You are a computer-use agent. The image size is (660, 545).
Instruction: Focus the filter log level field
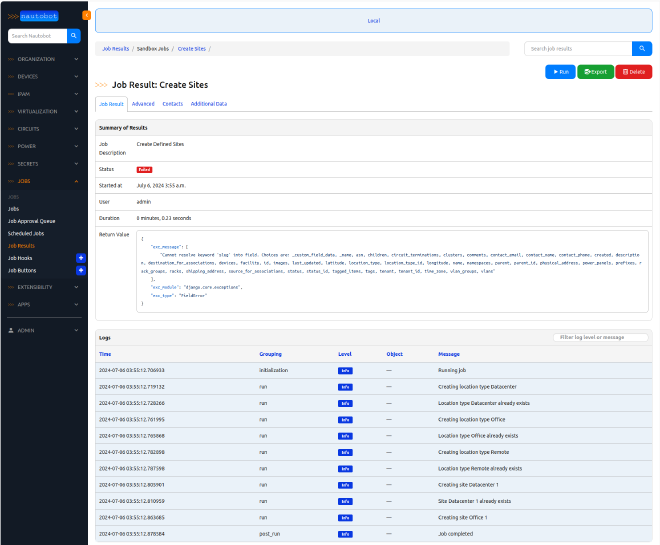pos(600,337)
